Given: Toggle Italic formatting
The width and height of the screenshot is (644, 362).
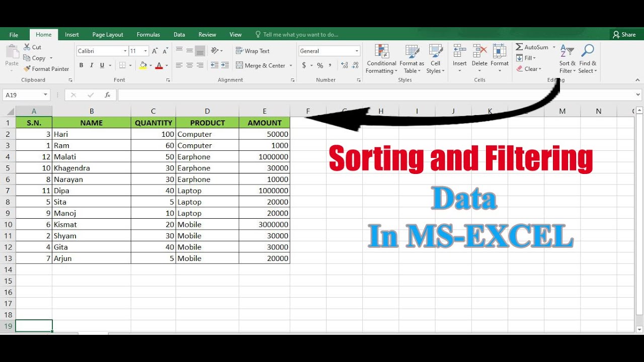Looking at the screenshot, I should [92, 65].
